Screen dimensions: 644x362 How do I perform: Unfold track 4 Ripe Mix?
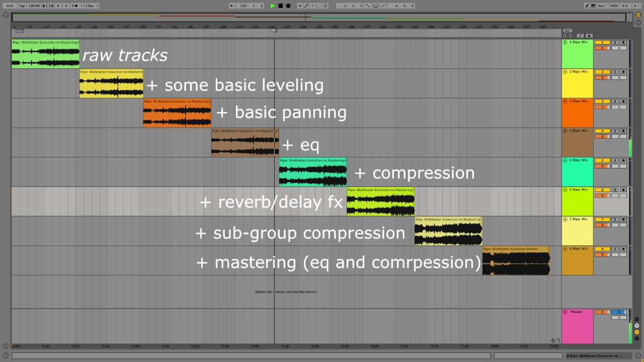coord(565,131)
